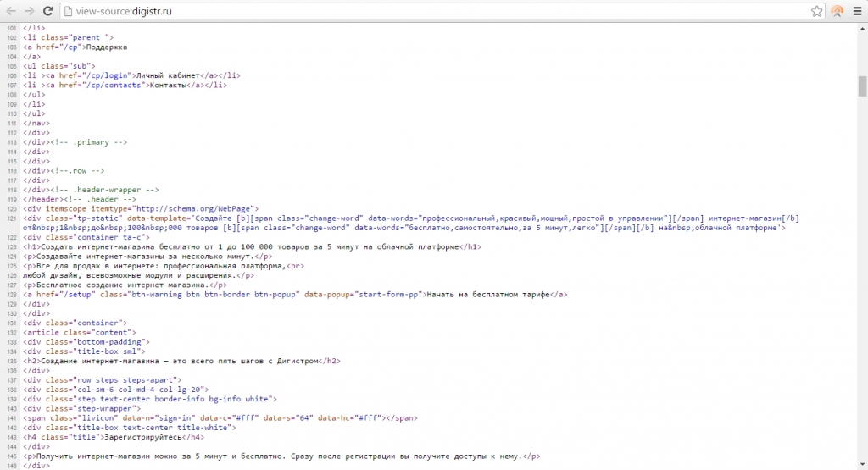This screenshot has width=868, height=470.
Task: Click the h4 text "Зарегистрируйтесь"
Action: pyautogui.click(x=142, y=437)
